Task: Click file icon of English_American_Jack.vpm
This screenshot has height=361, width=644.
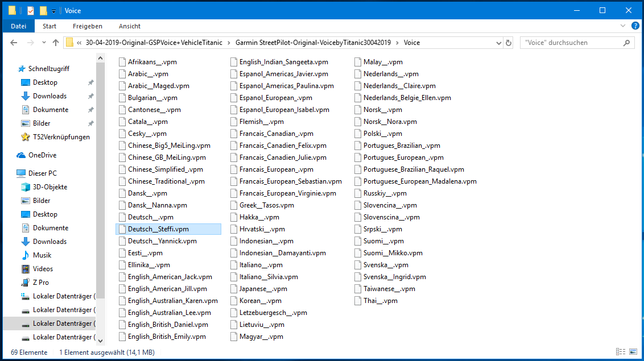Action: tap(122, 277)
